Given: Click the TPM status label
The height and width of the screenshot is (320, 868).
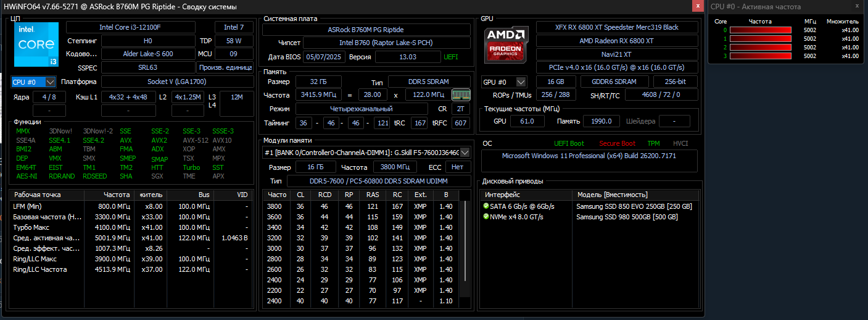Looking at the screenshot, I should 653,143.
